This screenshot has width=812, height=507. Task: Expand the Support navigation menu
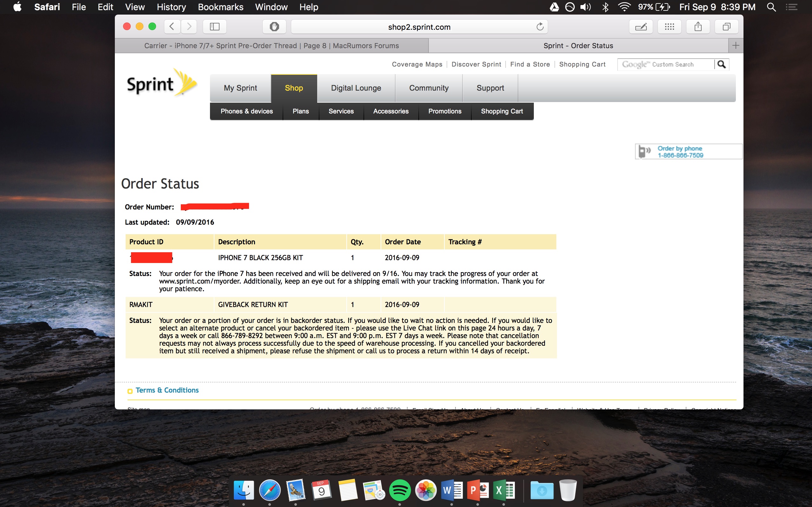(x=490, y=88)
